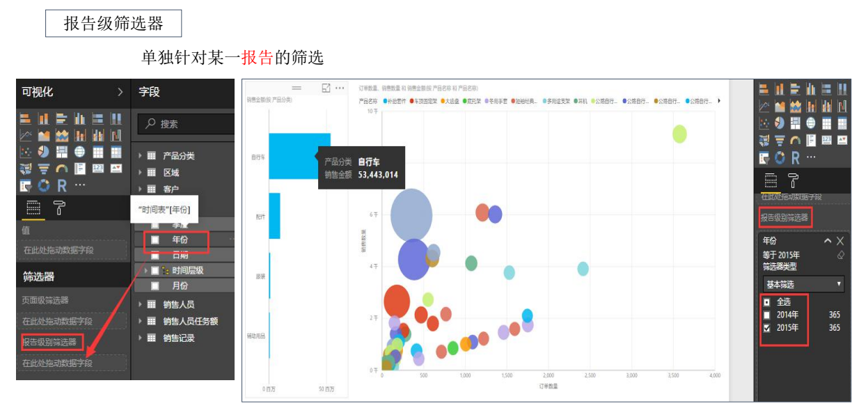
Task: Open bar chart More options ellipsis
Action: pos(340,88)
